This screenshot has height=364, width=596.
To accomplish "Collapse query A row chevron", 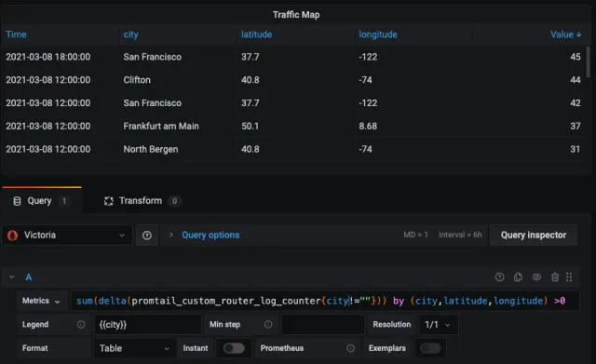I will point(12,277).
